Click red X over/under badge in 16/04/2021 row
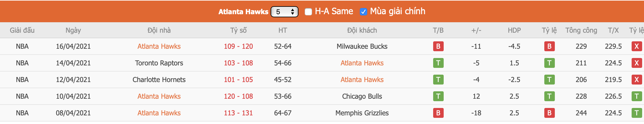The height and width of the screenshot is (124, 644). point(637,46)
